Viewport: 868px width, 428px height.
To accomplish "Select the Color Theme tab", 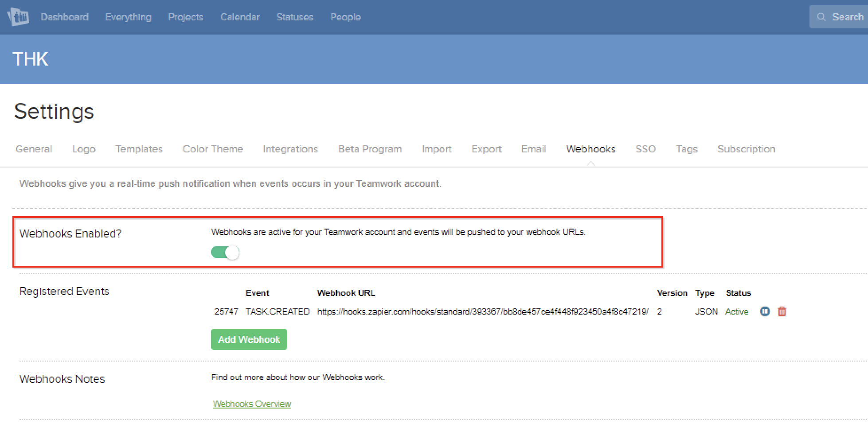I will tap(213, 149).
